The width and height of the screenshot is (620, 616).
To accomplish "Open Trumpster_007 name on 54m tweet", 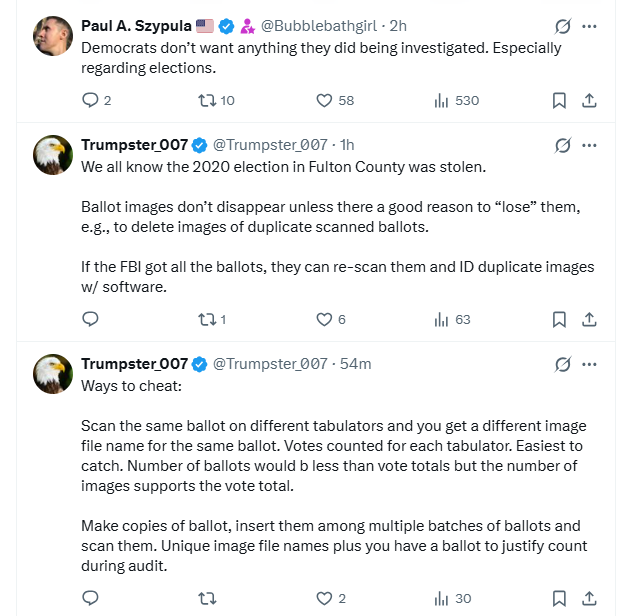I will (x=135, y=364).
